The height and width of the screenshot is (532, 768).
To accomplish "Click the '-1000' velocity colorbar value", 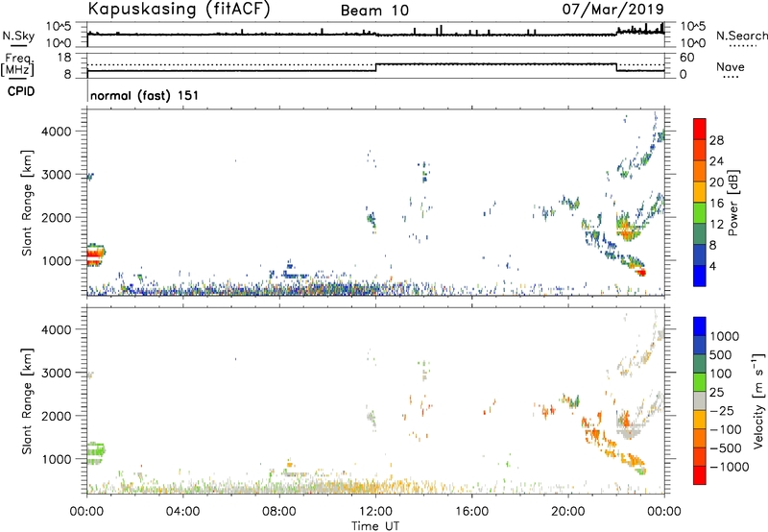I will (x=730, y=467).
